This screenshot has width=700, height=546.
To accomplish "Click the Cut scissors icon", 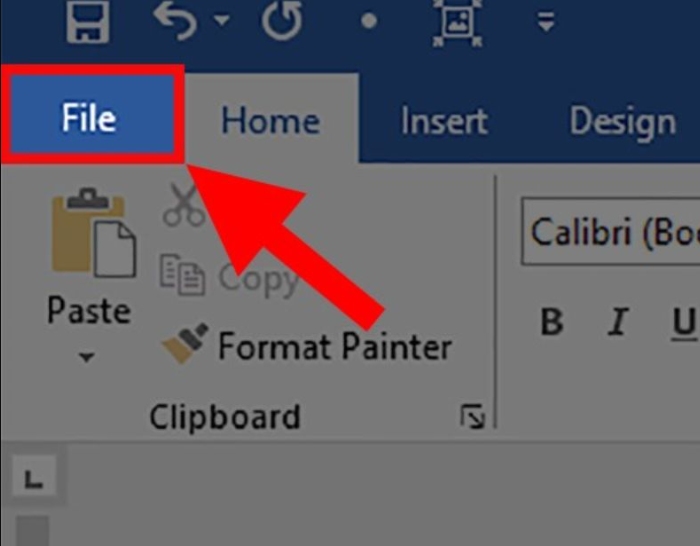I will (183, 206).
